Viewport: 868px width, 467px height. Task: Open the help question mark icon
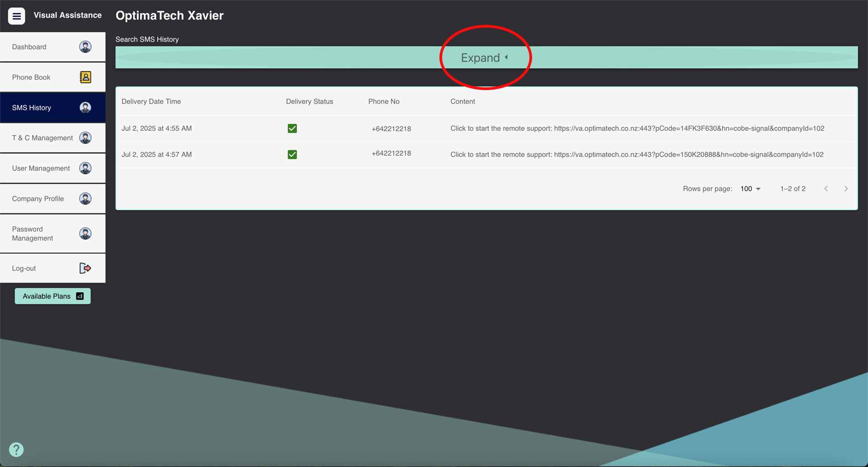(x=16, y=449)
